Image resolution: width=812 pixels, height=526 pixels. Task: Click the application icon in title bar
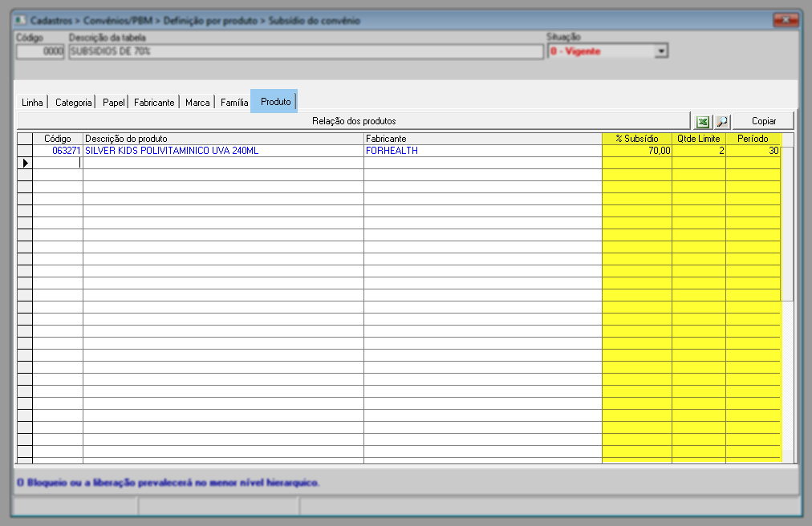click(x=20, y=20)
